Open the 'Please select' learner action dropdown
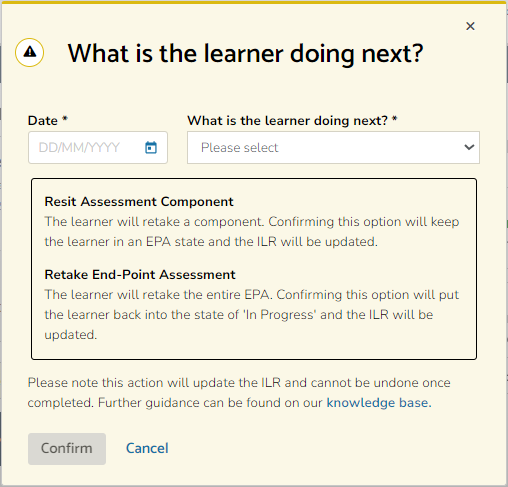This screenshot has width=508, height=487. pos(333,147)
